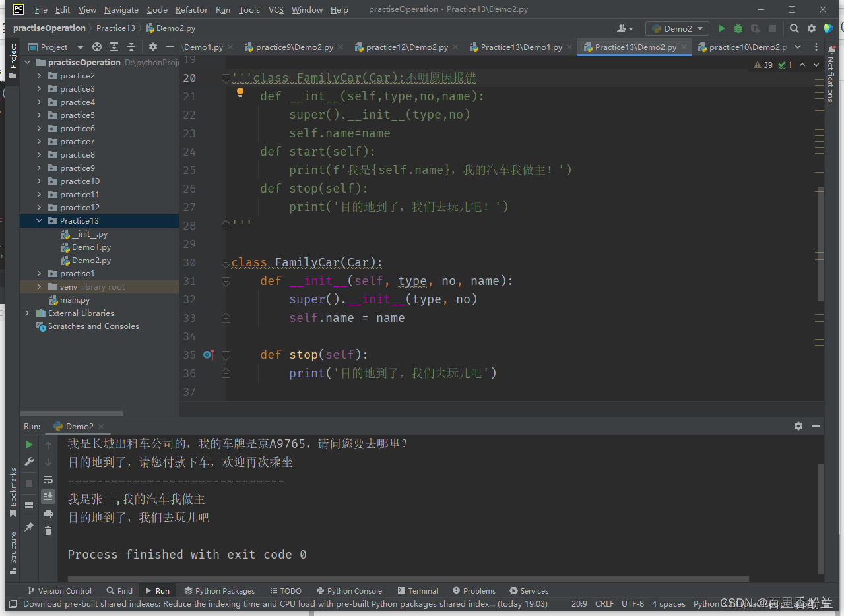This screenshot has height=616, width=844.
Task: Toggle the Bookmarks tool window
Action: [x=13, y=491]
